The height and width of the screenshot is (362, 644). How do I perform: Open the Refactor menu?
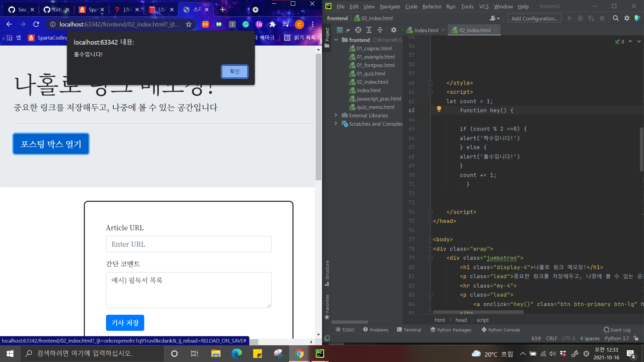pyautogui.click(x=432, y=6)
